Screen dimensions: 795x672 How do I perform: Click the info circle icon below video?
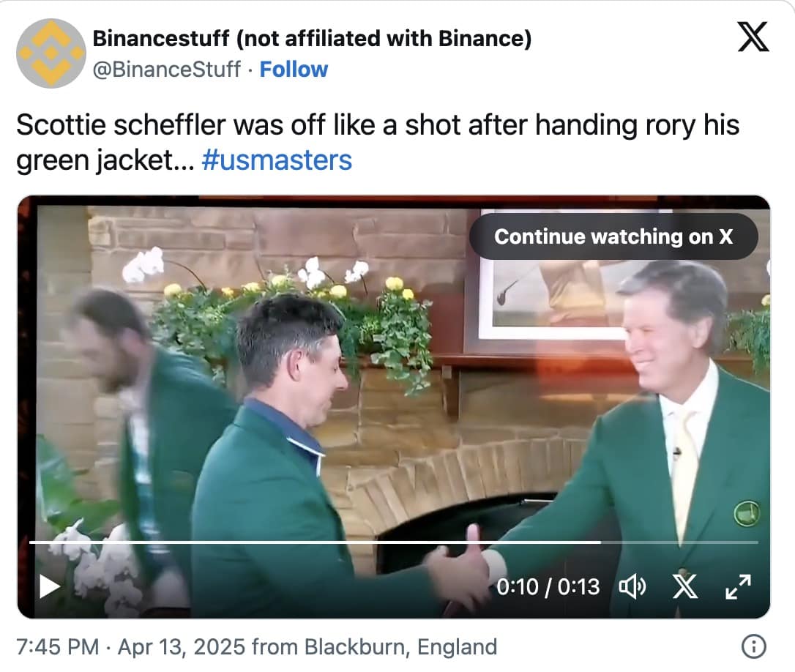[x=753, y=646]
